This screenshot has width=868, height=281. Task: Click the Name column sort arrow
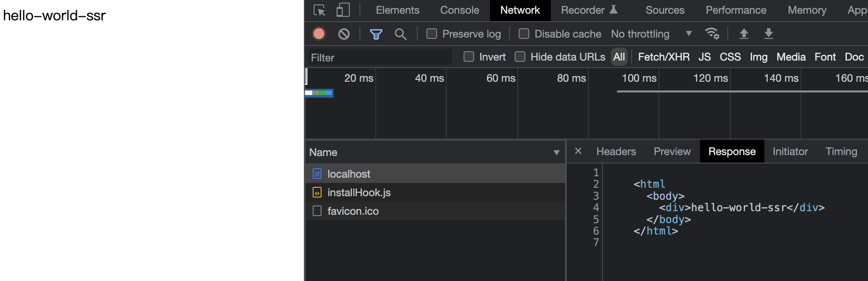click(x=556, y=152)
